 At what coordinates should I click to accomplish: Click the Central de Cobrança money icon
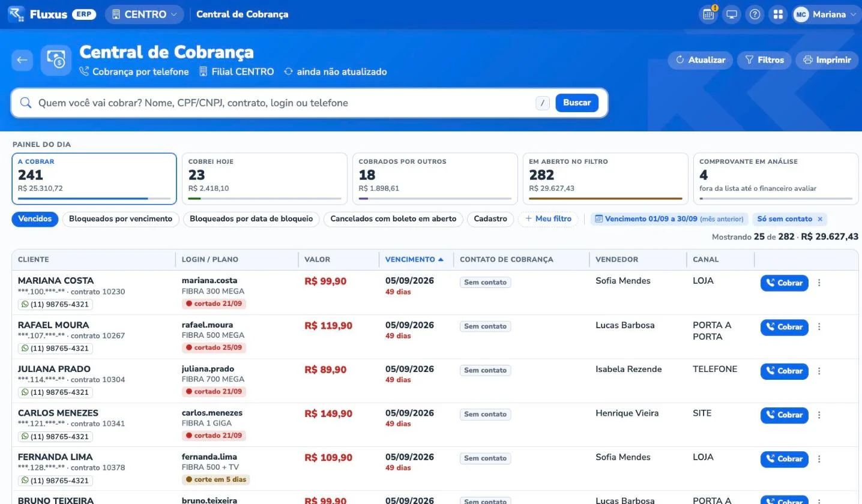(56, 60)
